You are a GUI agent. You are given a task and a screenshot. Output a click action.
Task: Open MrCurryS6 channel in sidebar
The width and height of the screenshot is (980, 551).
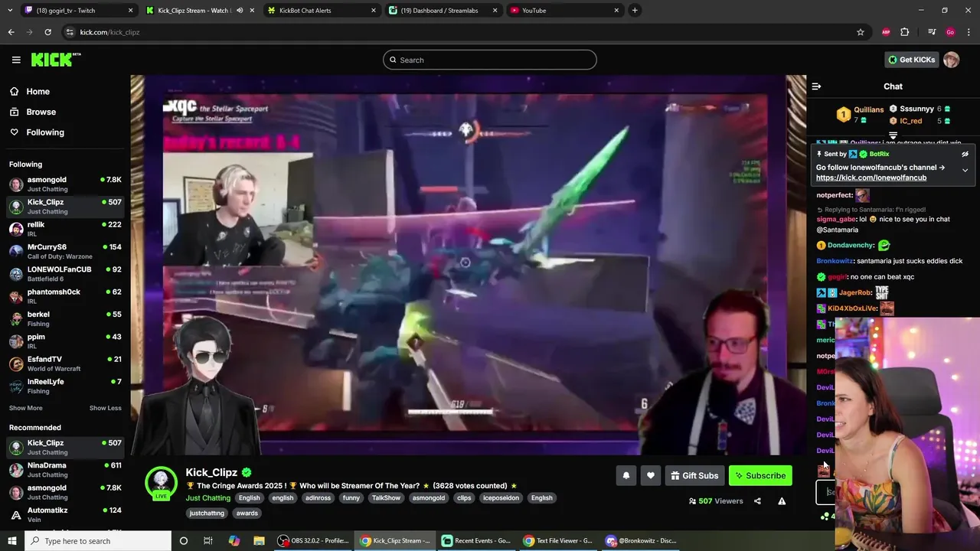(x=64, y=251)
